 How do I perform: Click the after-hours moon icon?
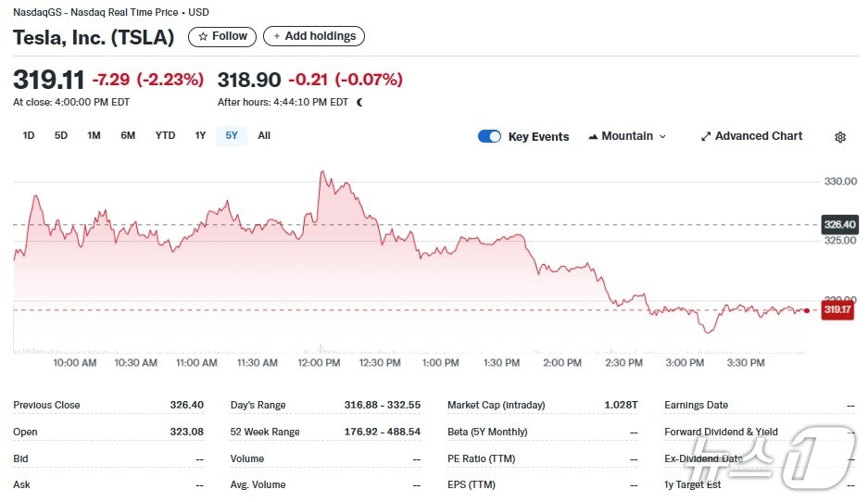click(x=359, y=102)
